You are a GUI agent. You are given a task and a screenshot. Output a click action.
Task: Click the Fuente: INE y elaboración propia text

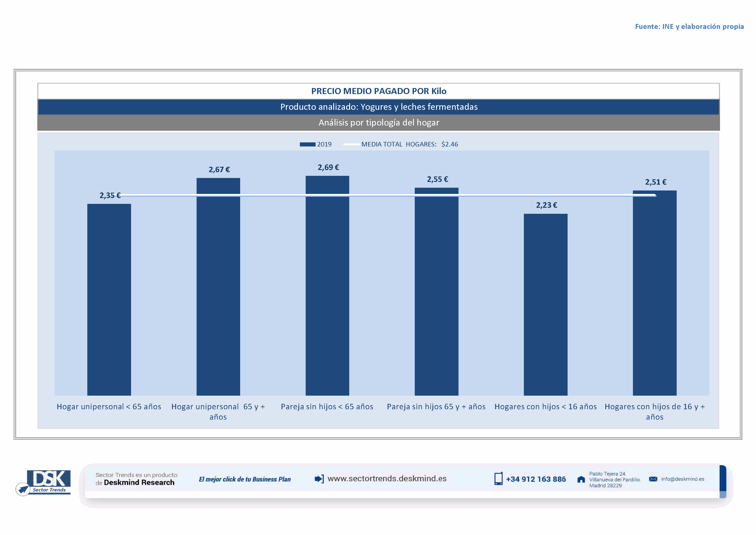coord(689,26)
